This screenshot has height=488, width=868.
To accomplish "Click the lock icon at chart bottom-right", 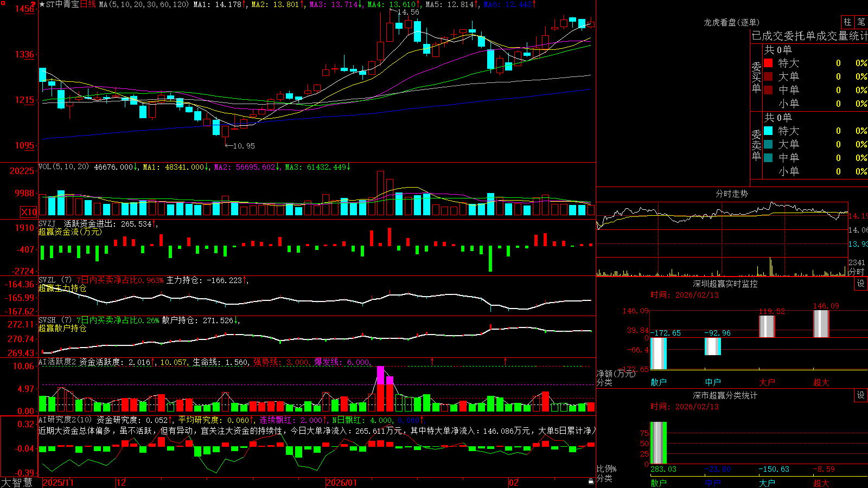I will (x=591, y=481).
